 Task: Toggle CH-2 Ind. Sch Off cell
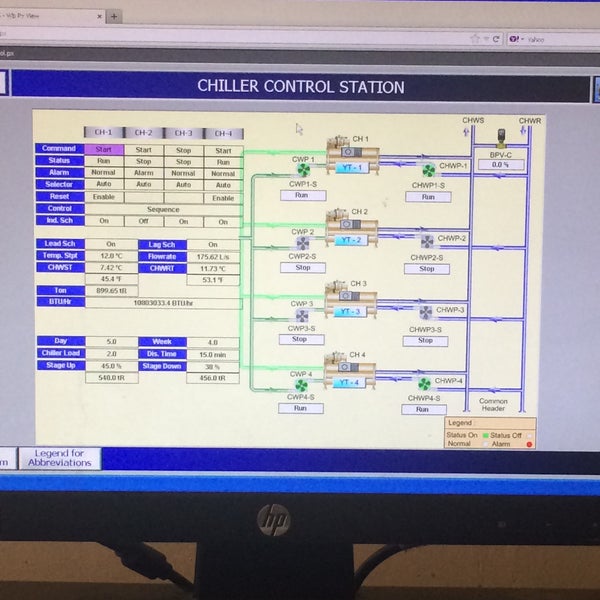143,221
